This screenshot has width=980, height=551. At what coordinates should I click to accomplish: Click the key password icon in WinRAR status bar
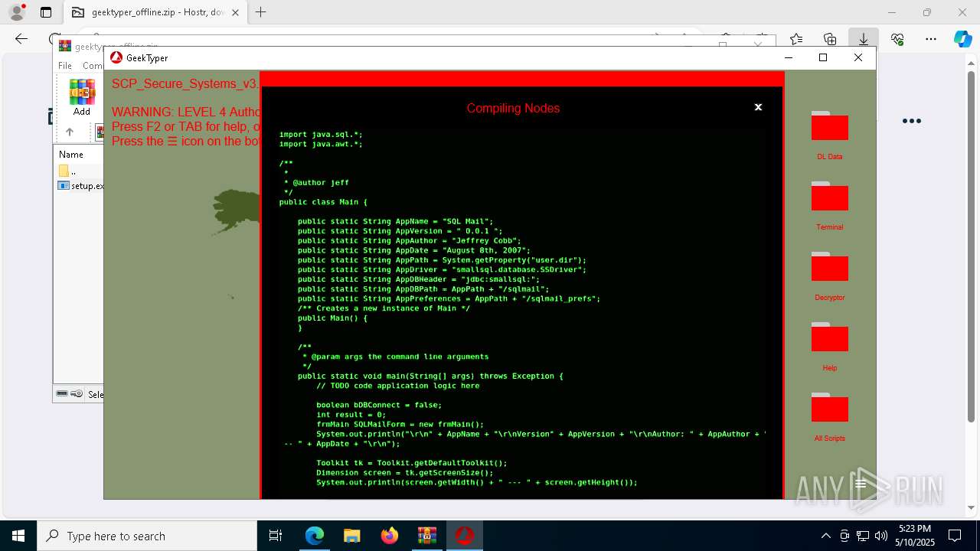pos(77,393)
